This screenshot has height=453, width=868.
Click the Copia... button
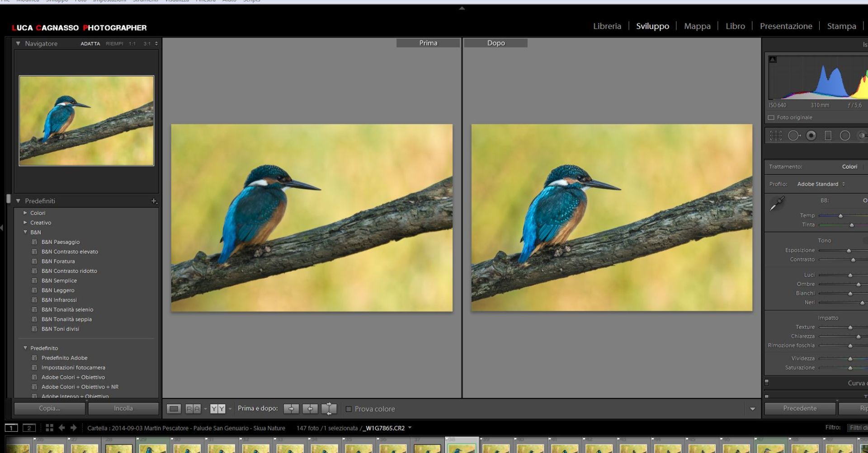click(x=50, y=408)
